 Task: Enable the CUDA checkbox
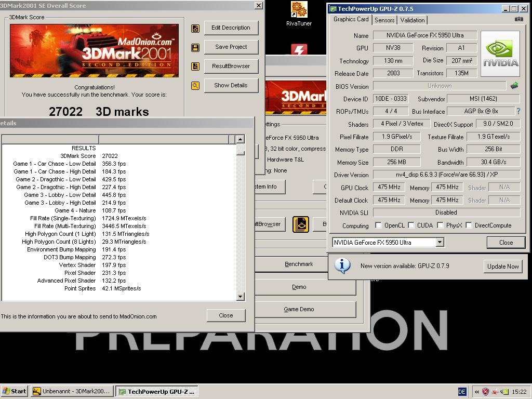[411, 225]
